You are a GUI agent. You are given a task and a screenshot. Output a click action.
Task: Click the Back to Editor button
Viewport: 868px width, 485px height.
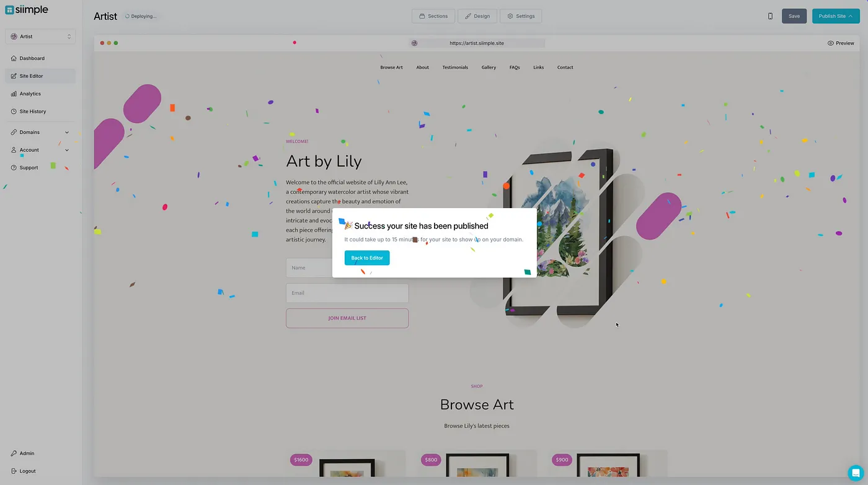click(367, 258)
